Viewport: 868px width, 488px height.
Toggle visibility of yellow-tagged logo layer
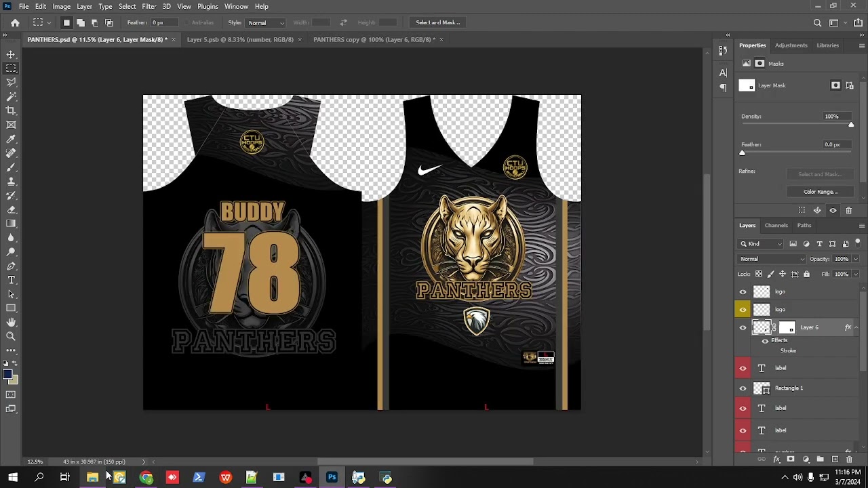pyautogui.click(x=743, y=310)
